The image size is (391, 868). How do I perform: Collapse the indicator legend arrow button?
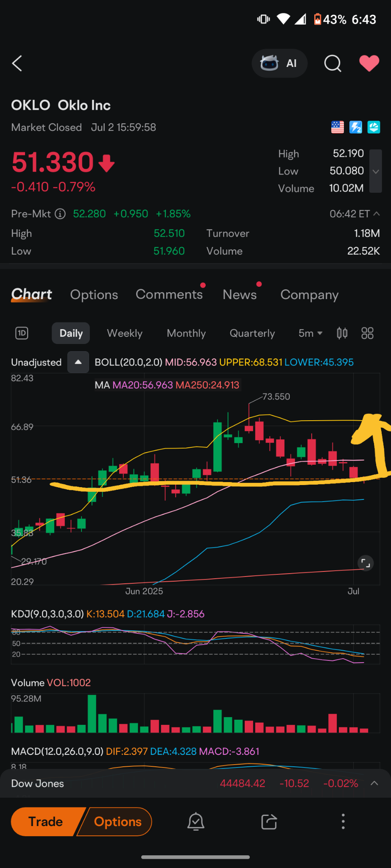(x=78, y=362)
